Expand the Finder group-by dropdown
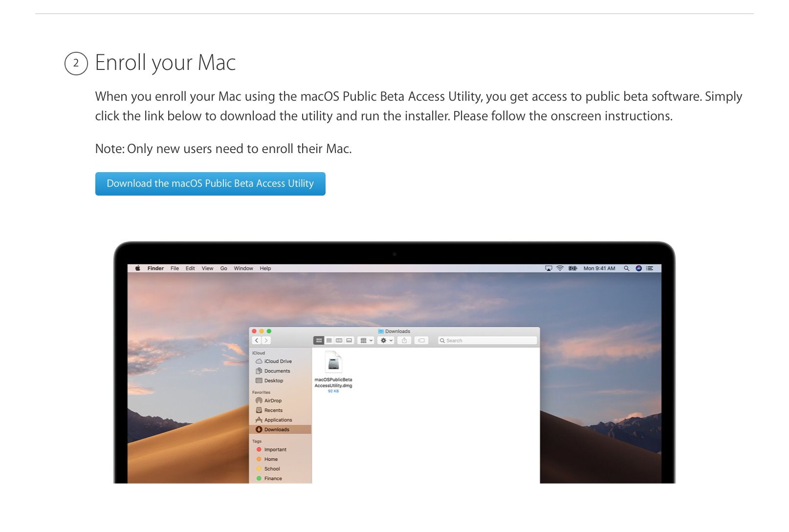The width and height of the screenshot is (789, 532). point(366,340)
